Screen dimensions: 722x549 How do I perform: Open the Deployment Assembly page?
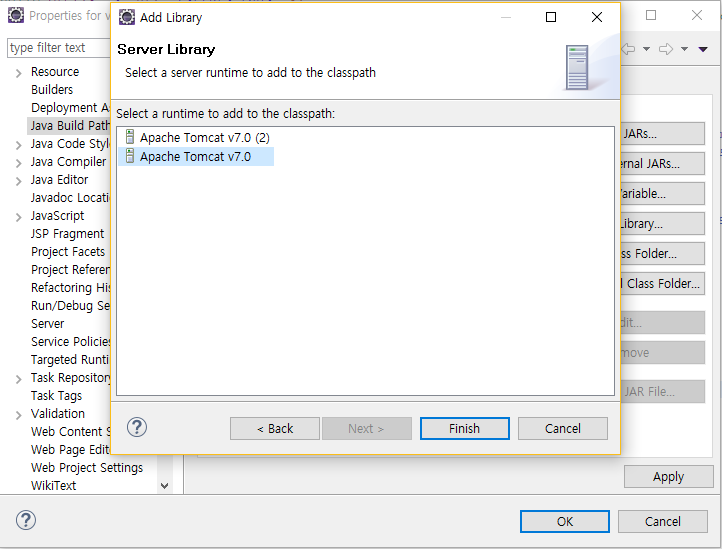[70, 107]
